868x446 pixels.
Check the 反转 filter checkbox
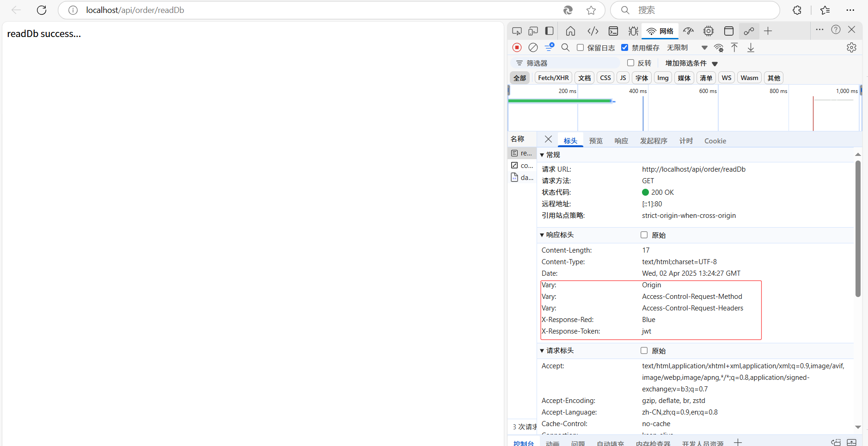630,63
